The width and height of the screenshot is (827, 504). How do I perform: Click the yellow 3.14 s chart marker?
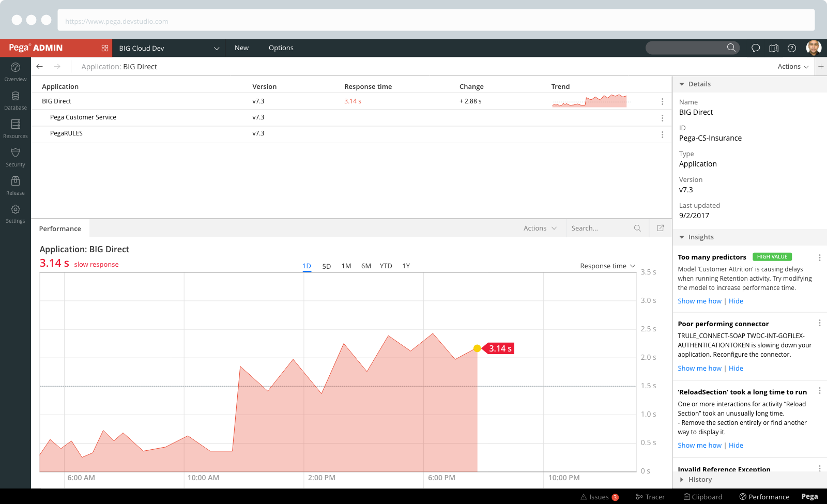(x=477, y=348)
